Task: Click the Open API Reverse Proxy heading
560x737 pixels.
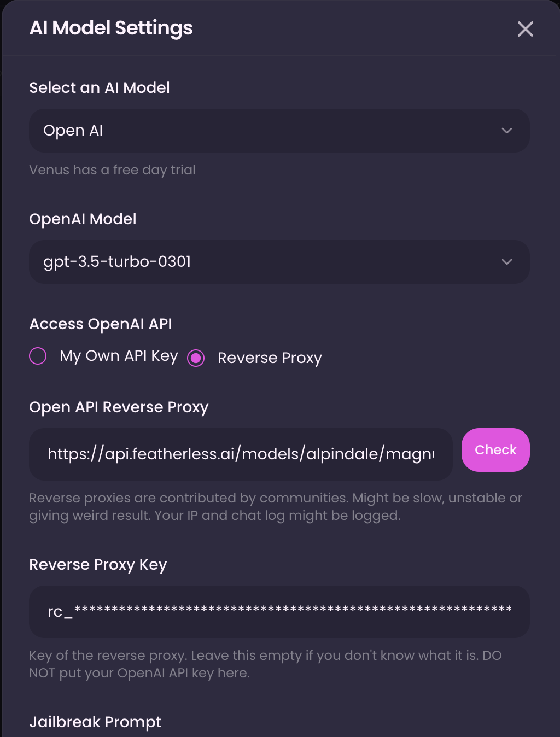Action: [119, 407]
